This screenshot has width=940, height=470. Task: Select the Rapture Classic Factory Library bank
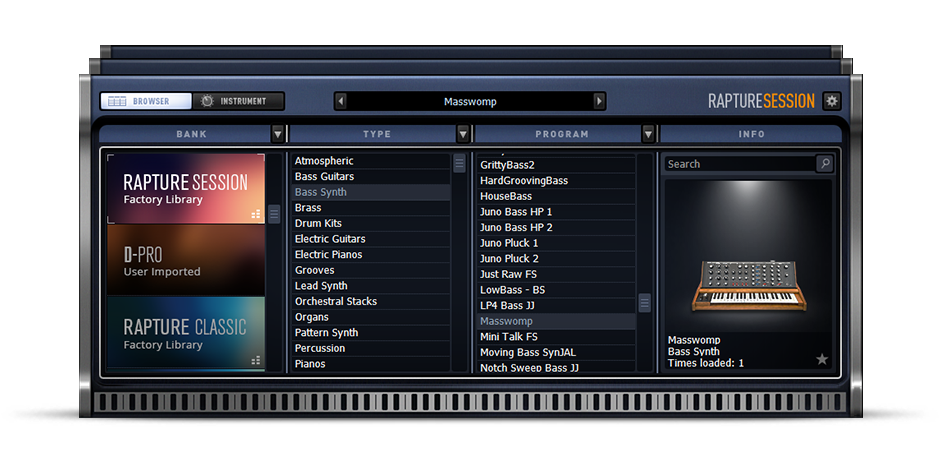tap(186, 333)
